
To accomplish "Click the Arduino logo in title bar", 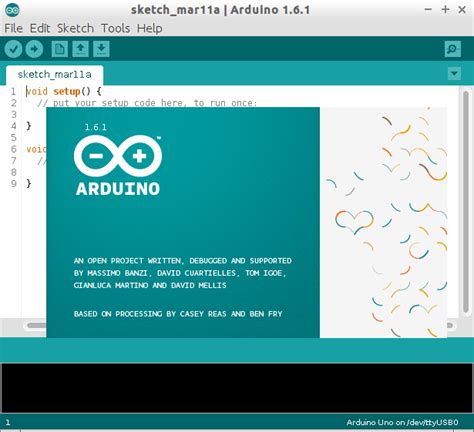I will coord(12,10).
